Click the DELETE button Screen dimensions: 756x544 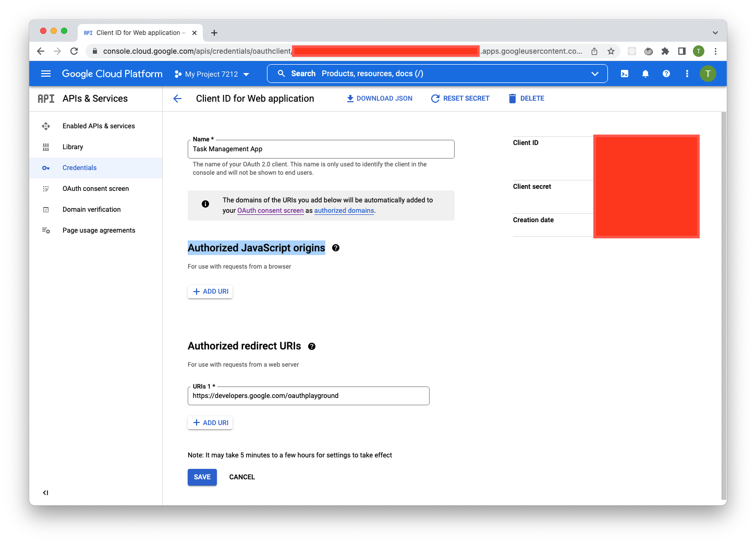[527, 99]
